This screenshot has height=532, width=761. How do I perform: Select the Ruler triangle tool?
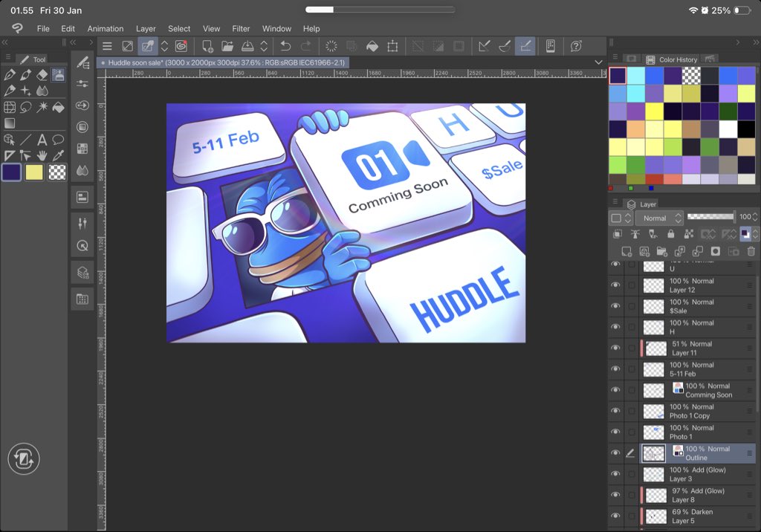coord(9,155)
